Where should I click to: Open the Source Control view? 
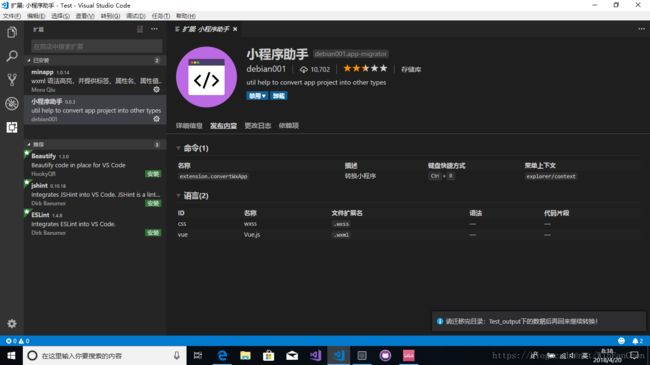click(12, 80)
